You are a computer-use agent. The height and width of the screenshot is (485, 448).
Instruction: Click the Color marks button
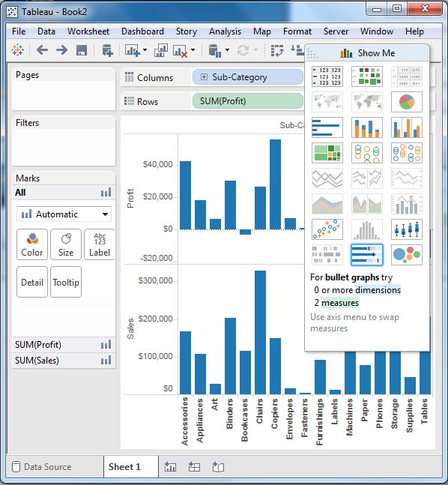pos(32,244)
